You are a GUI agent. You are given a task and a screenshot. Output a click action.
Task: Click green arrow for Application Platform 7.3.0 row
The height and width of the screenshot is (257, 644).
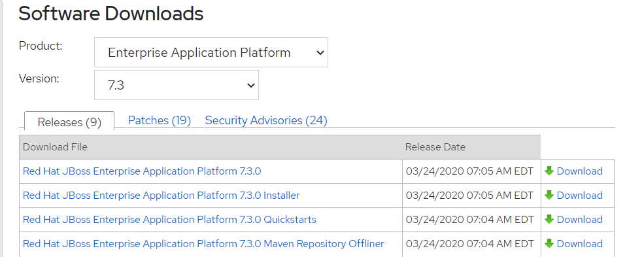coord(549,171)
